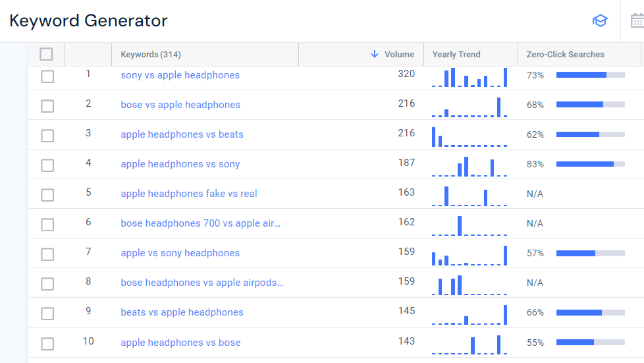Click N/A in bose headphones vs apple airpods row
The image size is (644, 363).
(x=535, y=283)
